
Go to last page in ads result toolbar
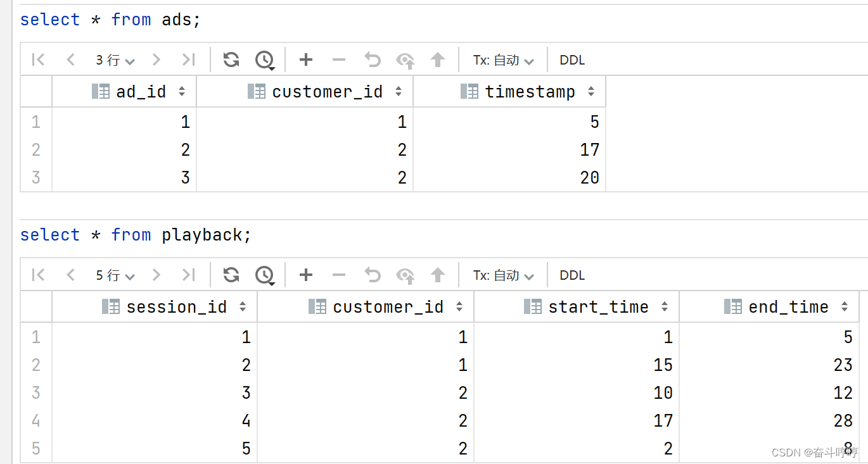coord(188,60)
